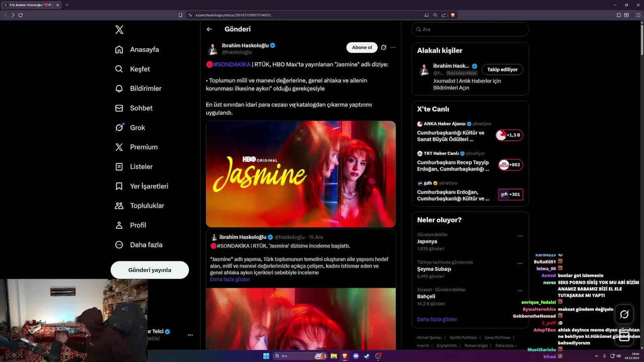The height and width of the screenshot is (362, 644).
Task: Click the +862 listener badge
Action: coord(510,165)
